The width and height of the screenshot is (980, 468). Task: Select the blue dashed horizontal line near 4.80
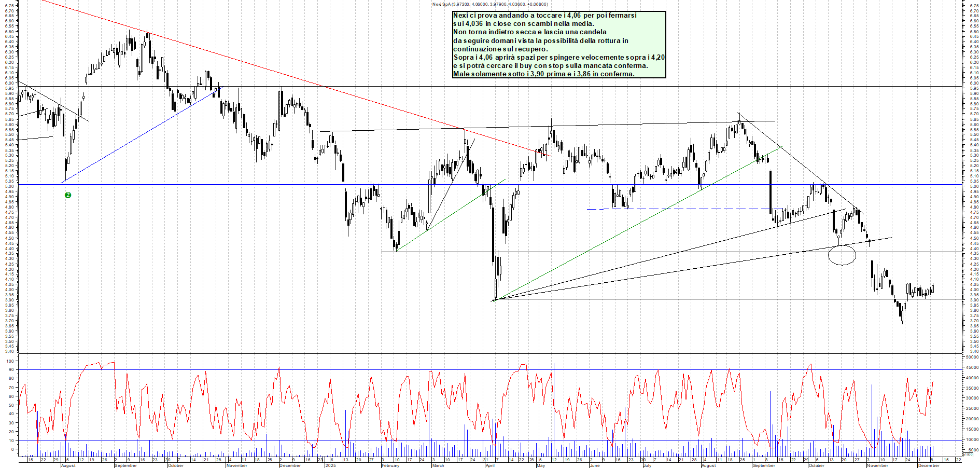[x=674, y=209]
